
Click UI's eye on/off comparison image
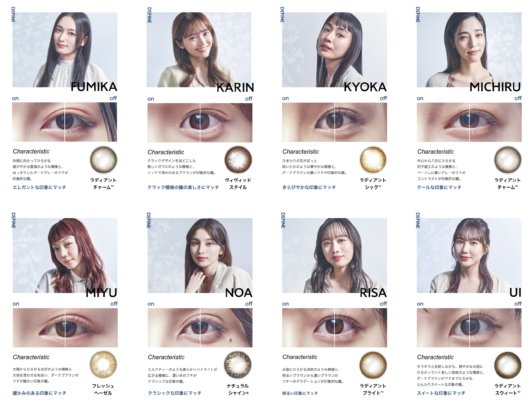(469, 328)
